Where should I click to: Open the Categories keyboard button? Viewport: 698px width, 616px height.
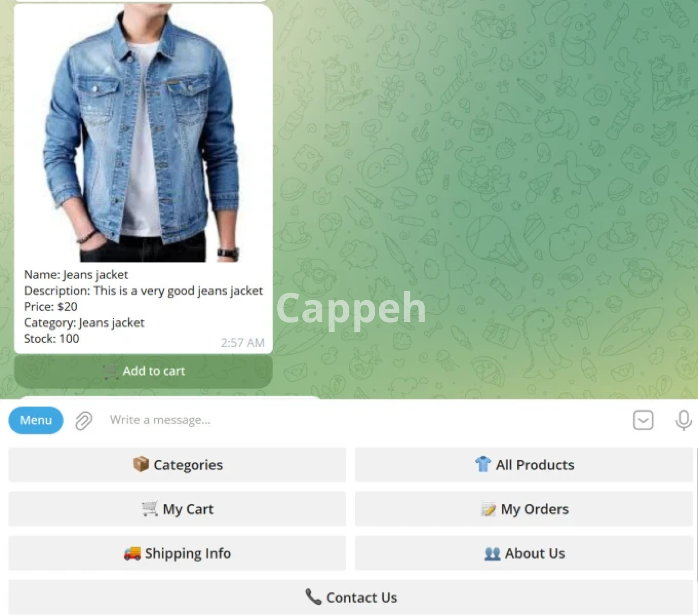click(177, 465)
